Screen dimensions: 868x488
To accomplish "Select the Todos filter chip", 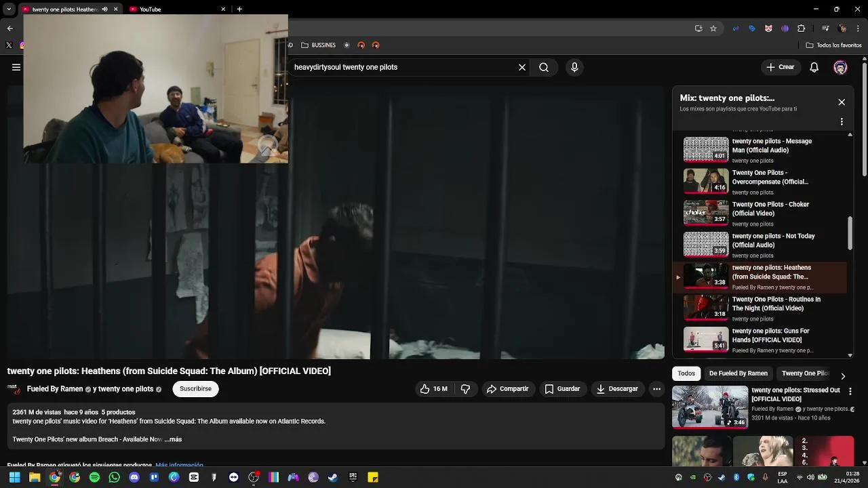I will (686, 373).
